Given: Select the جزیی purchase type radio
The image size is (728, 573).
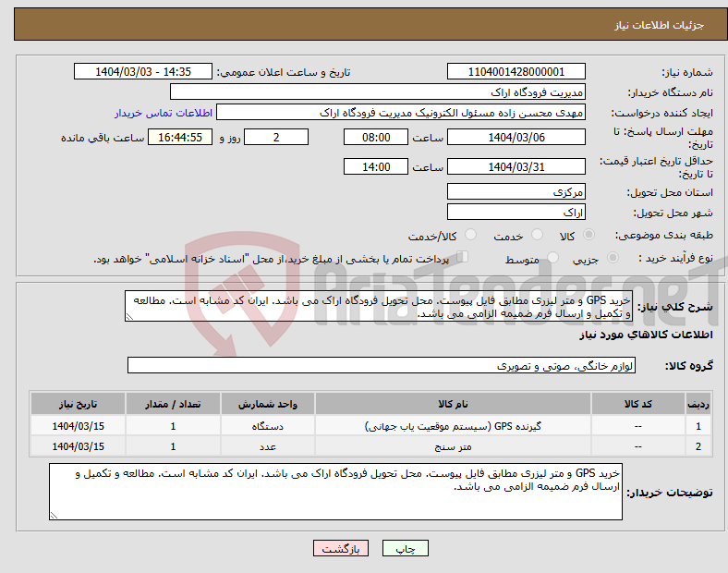Looking at the screenshot, I should (x=613, y=258).
